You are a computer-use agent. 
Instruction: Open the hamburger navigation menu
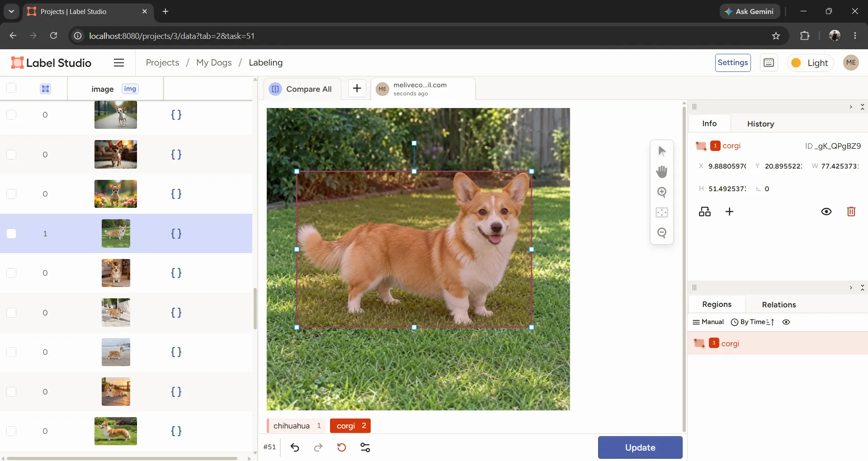tap(119, 63)
